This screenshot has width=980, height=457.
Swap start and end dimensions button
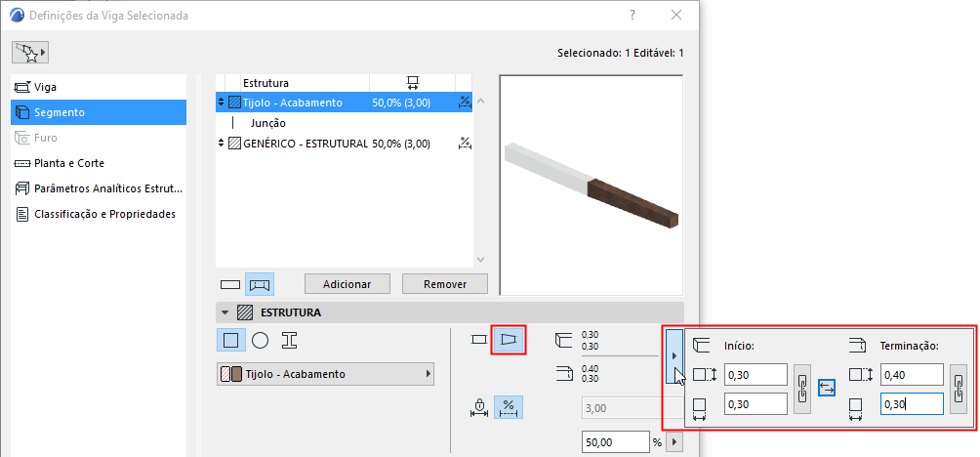click(826, 389)
